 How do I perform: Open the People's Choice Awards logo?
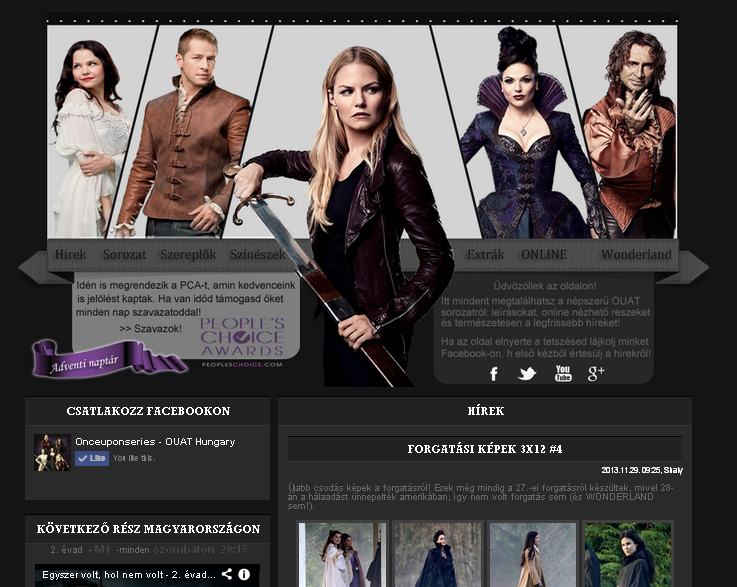[242, 340]
